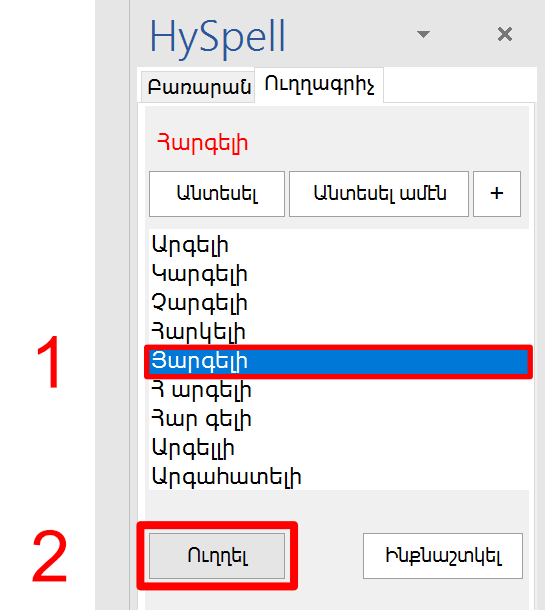The height and width of the screenshot is (610, 545).
Task: Select the Ուղղագրիչ tab
Action: click(319, 85)
